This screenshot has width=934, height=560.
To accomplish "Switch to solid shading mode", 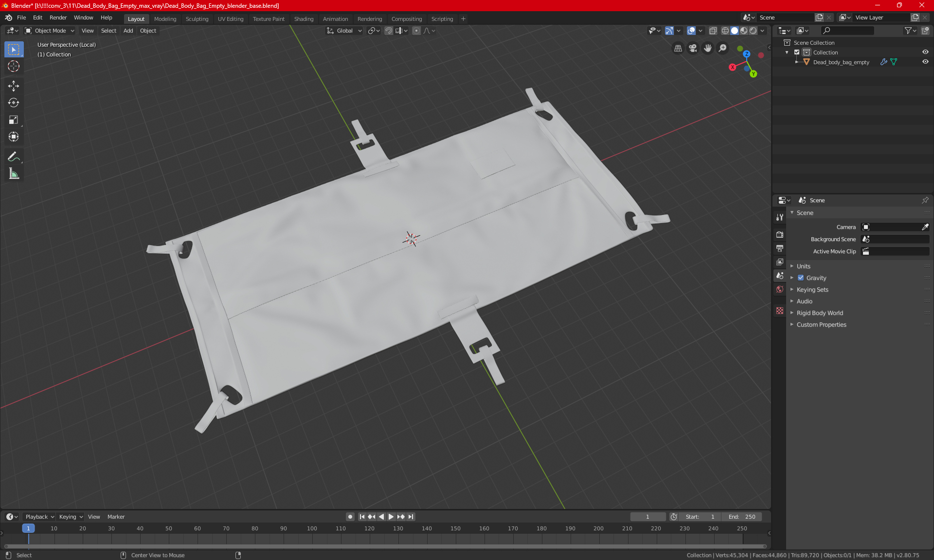I will click(735, 31).
